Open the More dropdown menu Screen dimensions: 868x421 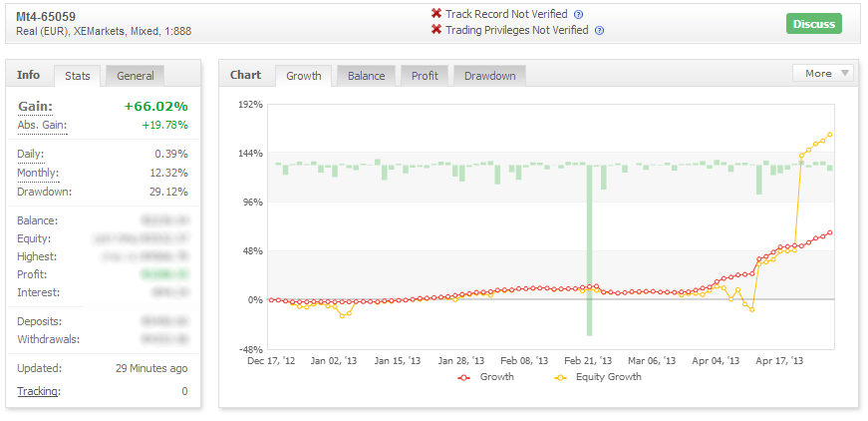[823, 73]
